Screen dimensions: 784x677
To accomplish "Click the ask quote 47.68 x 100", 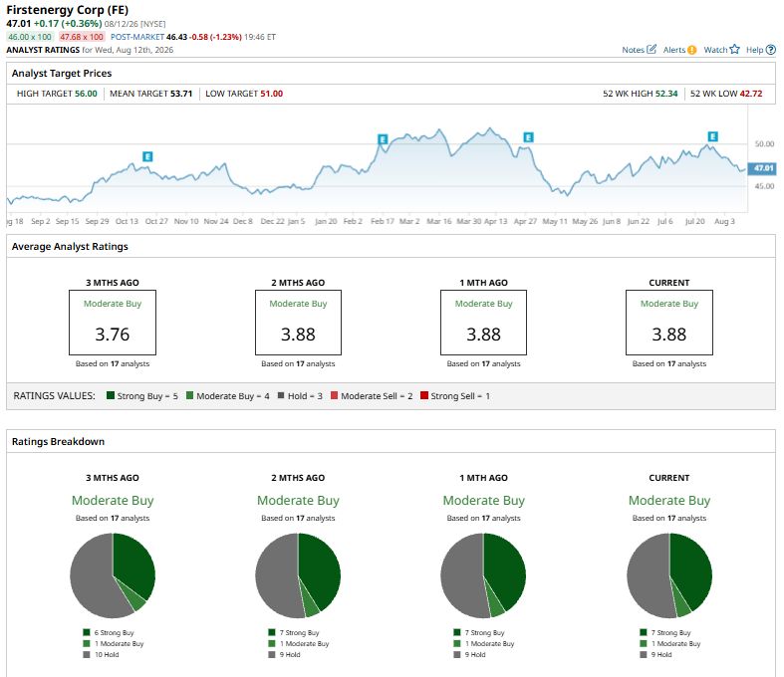I will 82,37.
